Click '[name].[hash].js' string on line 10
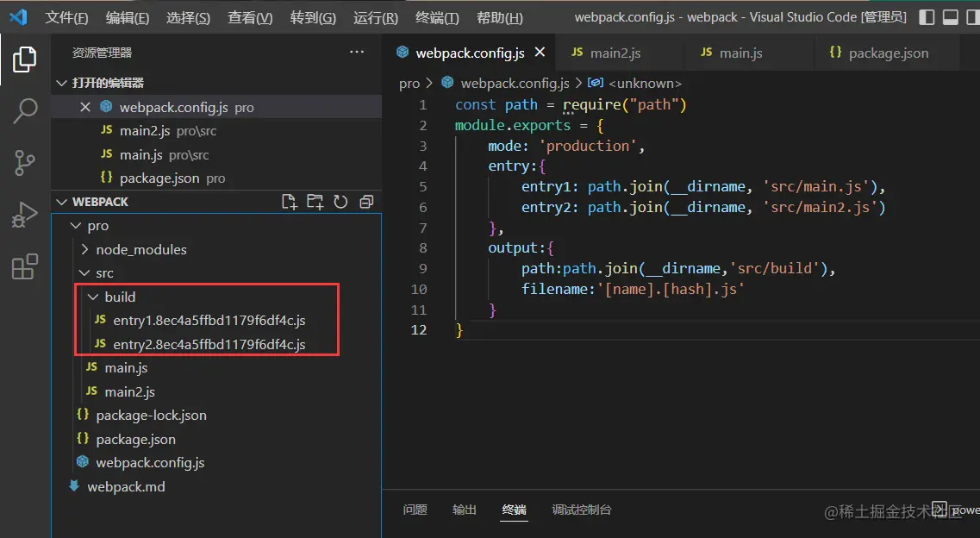This screenshot has height=538, width=980. tap(671, 290)
